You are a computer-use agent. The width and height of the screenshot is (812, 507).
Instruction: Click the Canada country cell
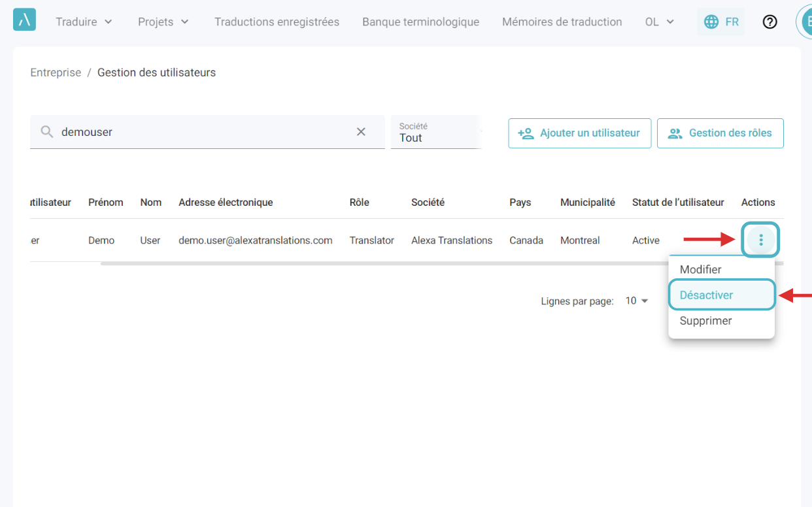point(526,240)
